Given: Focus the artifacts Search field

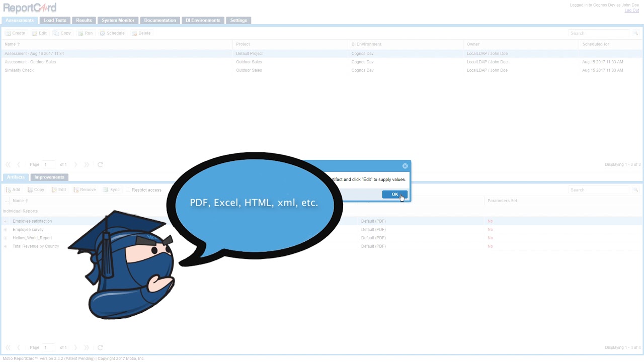Looking at the screenshot, I should click(599, 190).
